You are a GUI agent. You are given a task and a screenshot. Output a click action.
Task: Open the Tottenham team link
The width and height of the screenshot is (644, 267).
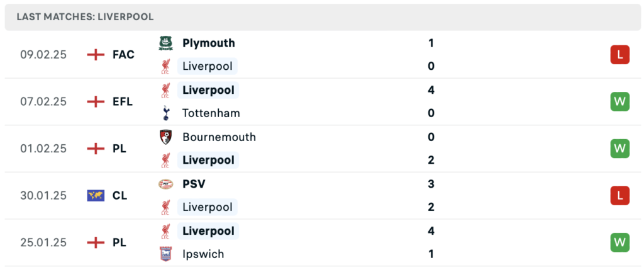(x=211, y=113)
